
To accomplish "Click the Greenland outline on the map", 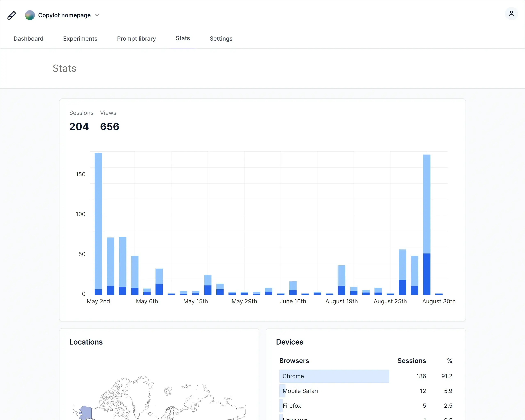I will [140, 394].
